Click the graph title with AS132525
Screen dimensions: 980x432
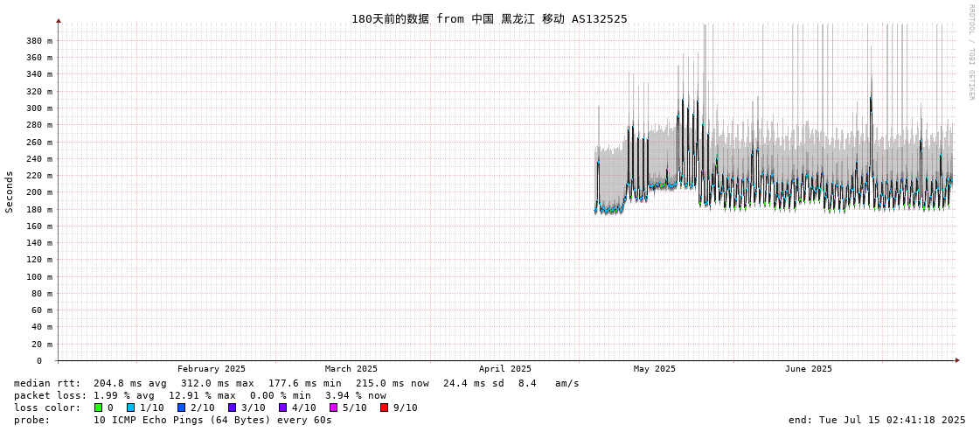coord(490,18)
